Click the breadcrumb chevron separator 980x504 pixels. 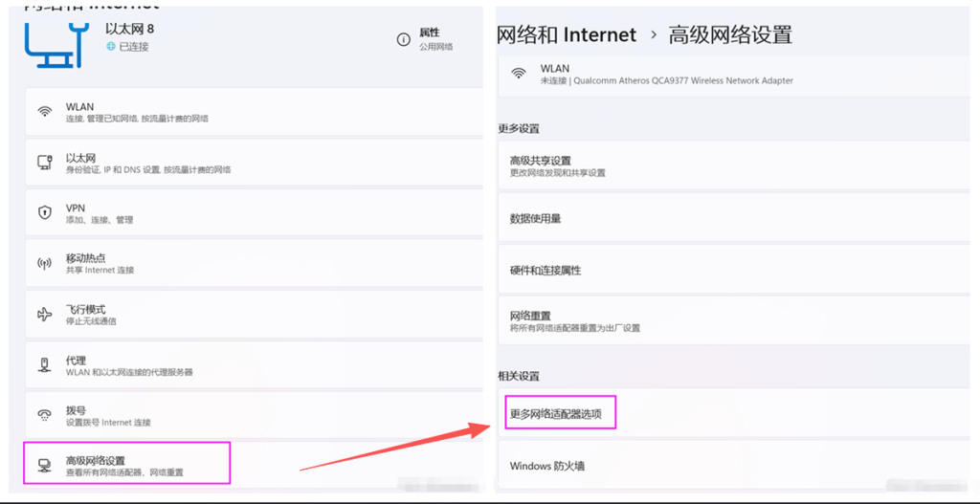pyautogui.click(x=654, y=35)
